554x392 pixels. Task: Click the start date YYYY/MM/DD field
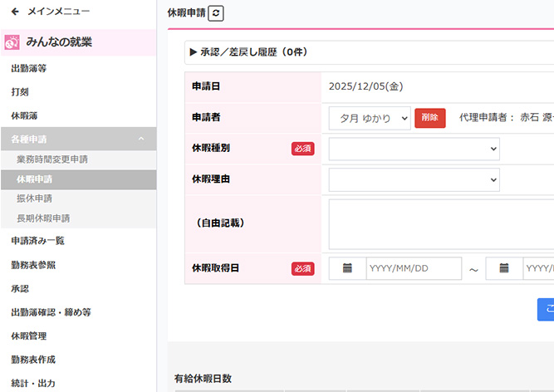pos(414,268)
